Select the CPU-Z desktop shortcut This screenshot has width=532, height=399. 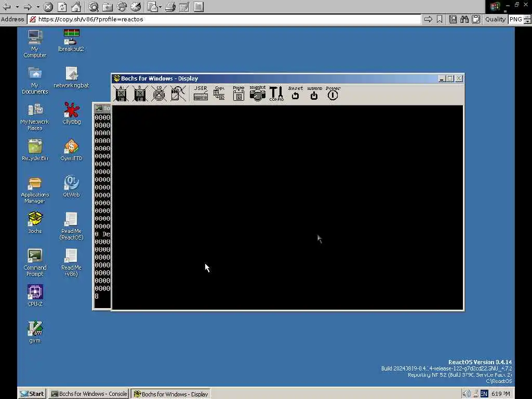pyautogui.click(x=35, y=296)
